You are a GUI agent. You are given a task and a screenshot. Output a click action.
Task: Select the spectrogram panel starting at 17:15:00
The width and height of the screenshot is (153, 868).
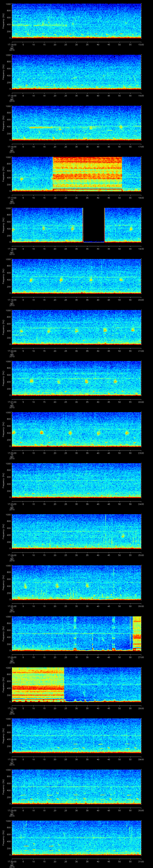[76, 72]
